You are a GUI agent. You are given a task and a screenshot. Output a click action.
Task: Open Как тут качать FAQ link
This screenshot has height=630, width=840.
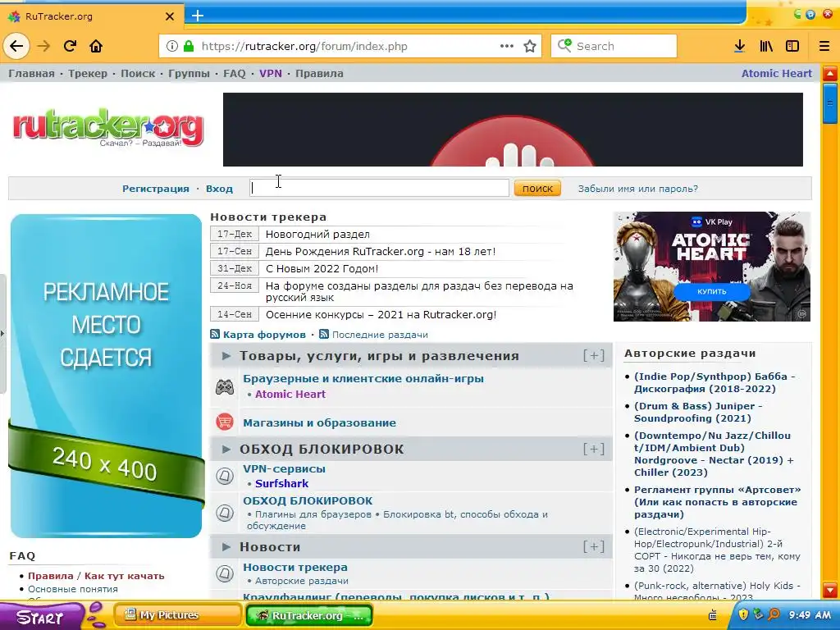(125, 576)
